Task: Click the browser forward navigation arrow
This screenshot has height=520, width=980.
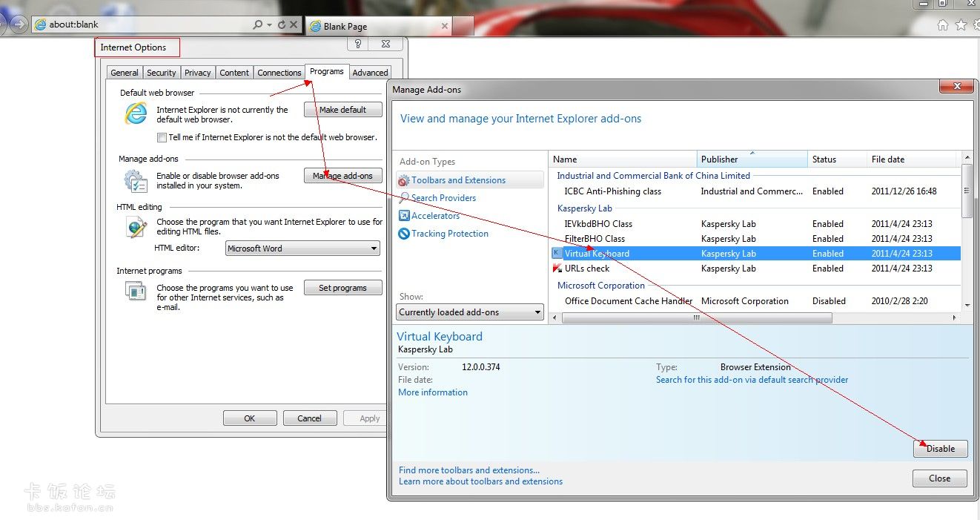Action: (19, 24)
